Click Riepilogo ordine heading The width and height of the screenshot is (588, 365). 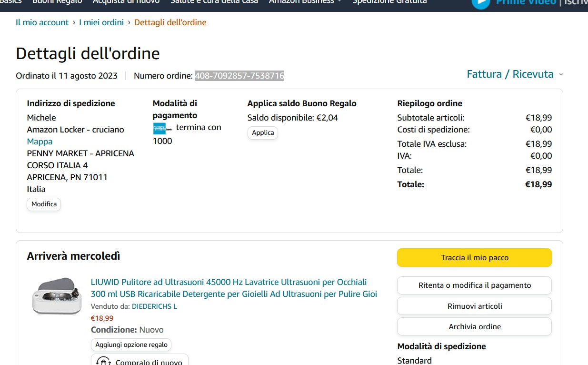pyautogui.click(x=430, y=103)
